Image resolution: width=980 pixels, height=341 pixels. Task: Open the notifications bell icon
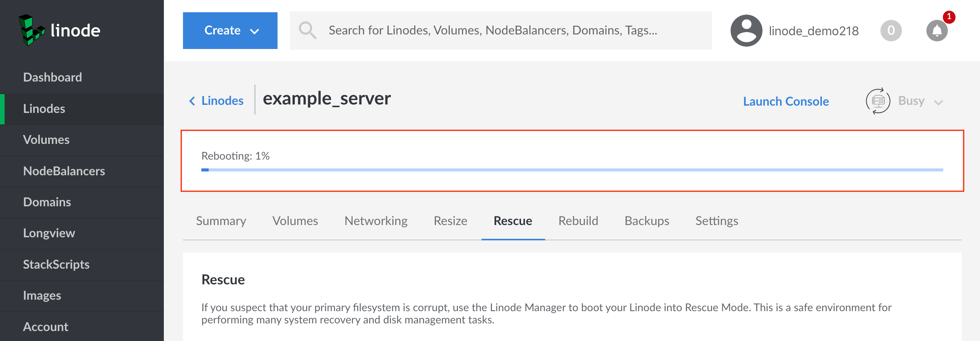coord(937,31)
